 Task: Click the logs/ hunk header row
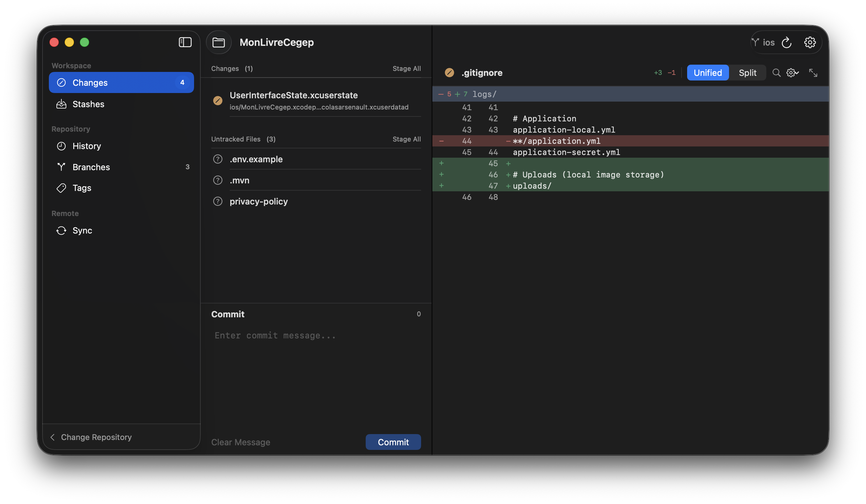pos(630,94)
